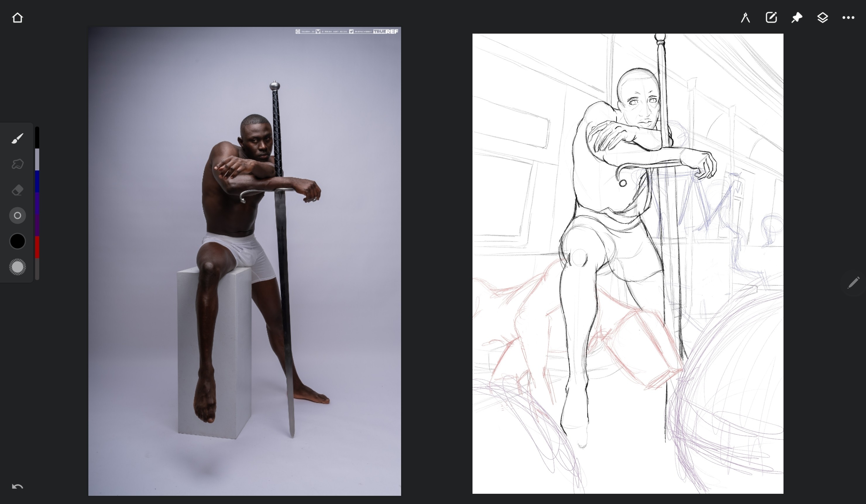Open the Layers panel

pyautogui.click(x=822, y=18)
